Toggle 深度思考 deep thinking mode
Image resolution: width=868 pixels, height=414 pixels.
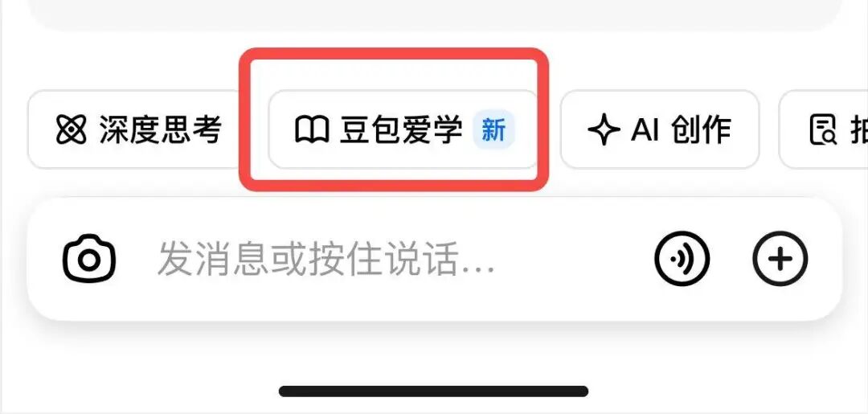(133, 129)
